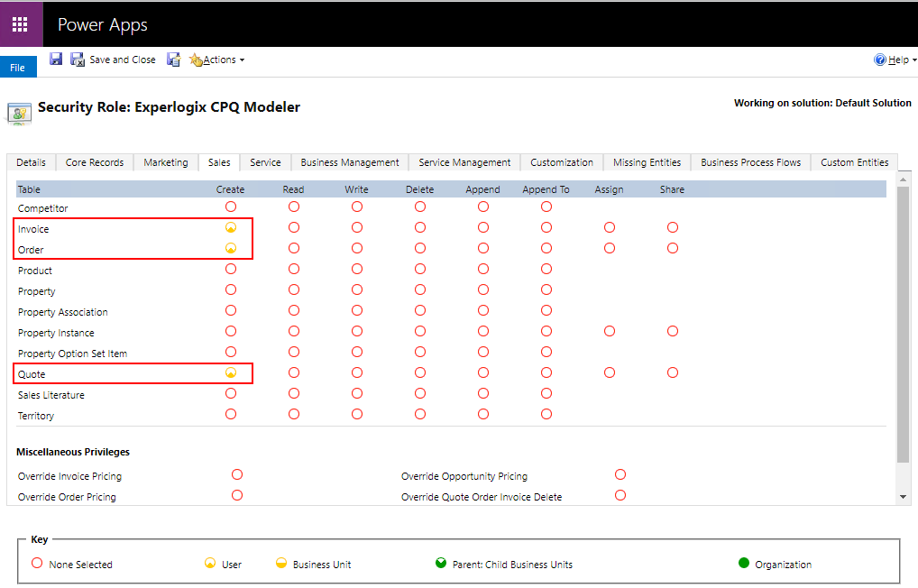Click the Security Role header icon

(19, 113)
